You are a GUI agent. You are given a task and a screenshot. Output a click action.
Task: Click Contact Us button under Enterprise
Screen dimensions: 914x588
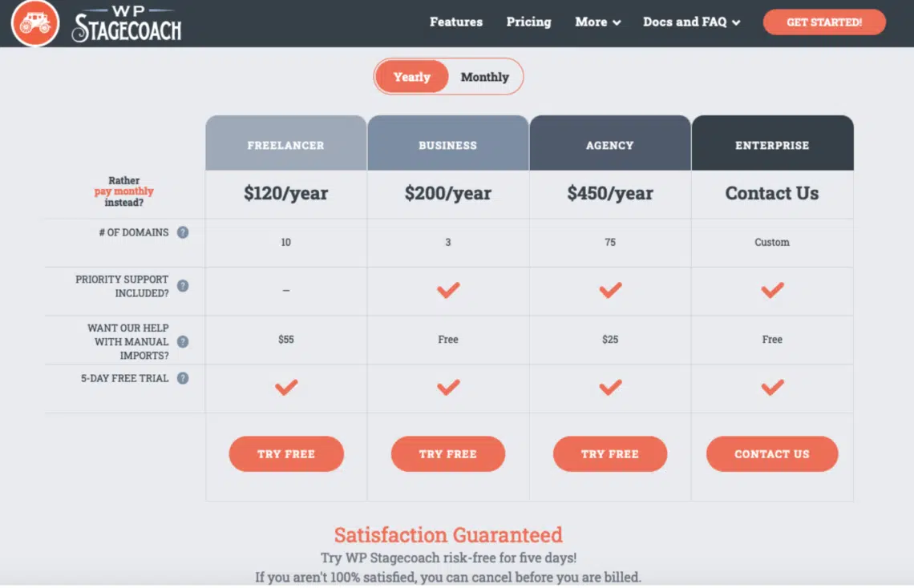click(x=772, y=453)
